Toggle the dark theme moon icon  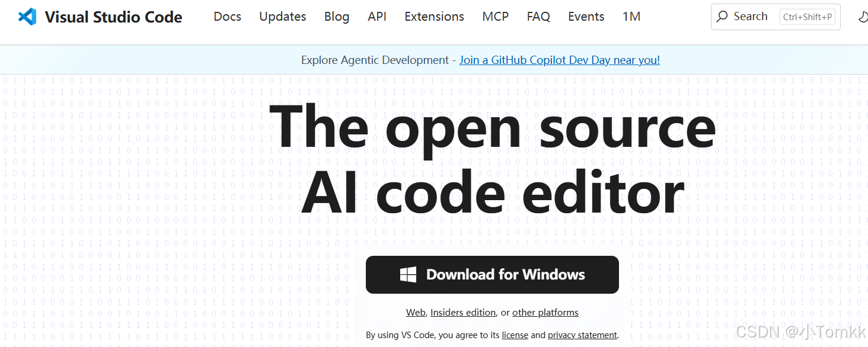pos(863,17)
